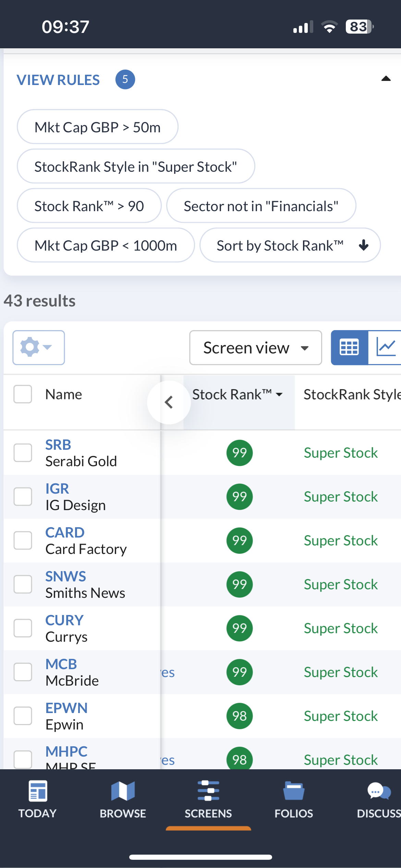
Task: Tap the 99 rank badge for Serabi Gold
Action: (x=240, y=453)
